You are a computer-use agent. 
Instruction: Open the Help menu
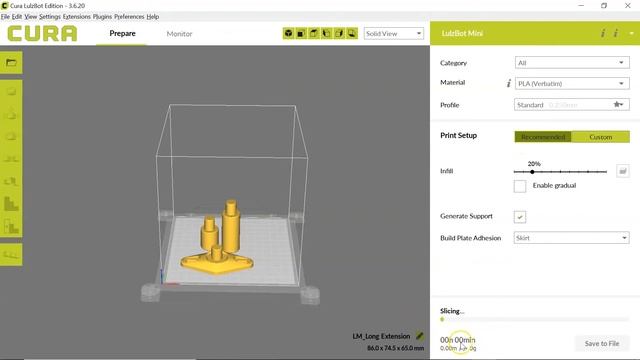(153, 17)
